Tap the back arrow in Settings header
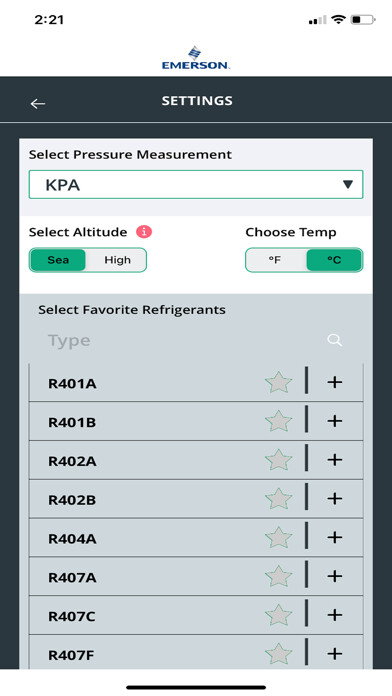Viewport: 392px width, 696px height. pos(38,103)
